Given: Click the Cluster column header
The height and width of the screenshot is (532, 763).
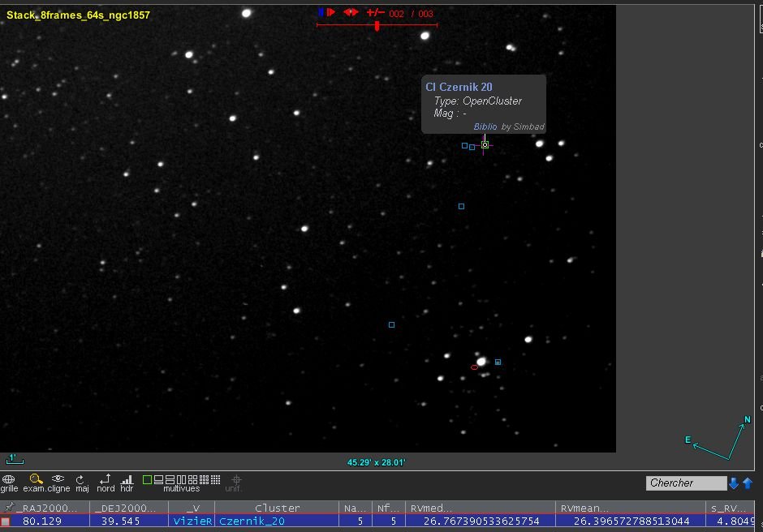Looking at the screenshot, I should pos(277,508).
